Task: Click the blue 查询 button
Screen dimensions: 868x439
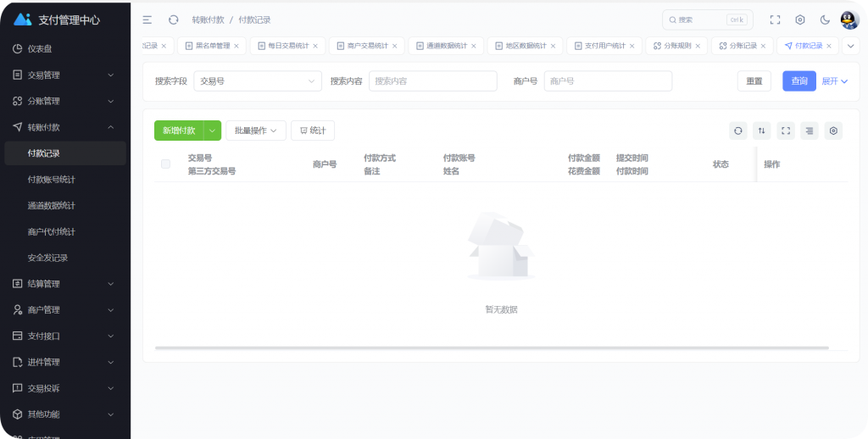Action: pyautogui.click(x=798, y=81)
